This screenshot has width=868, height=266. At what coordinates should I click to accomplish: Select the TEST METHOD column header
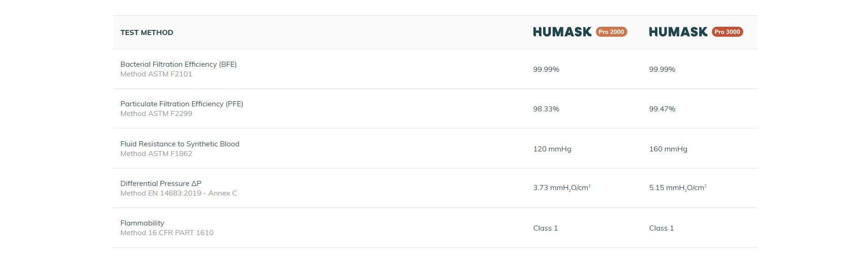click(147, 32)
